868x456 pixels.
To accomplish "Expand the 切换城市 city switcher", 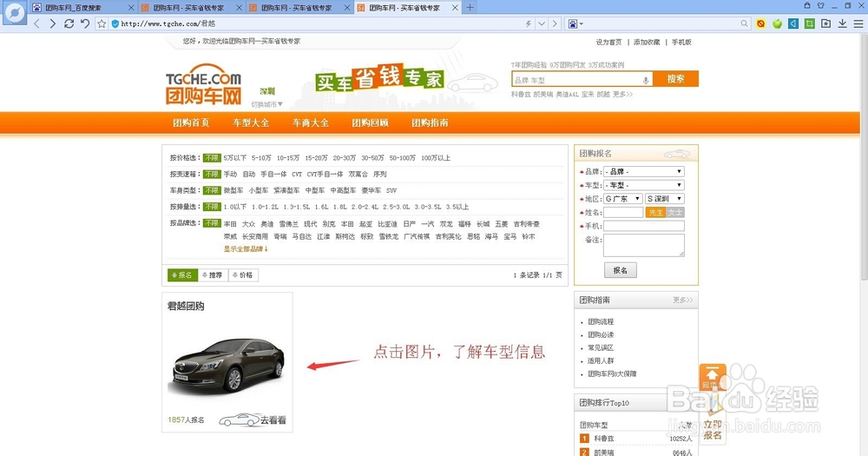I will click(266, 104).
